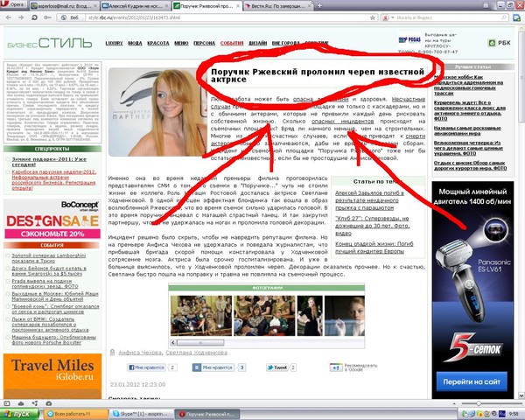The image size is (525, 420).
Task: Click the Светлана Ходченкова tag link
Action: coord(196,353)
